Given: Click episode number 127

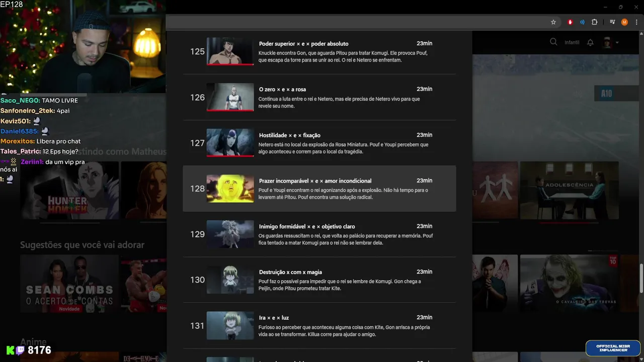Looking at the screenshot, I should pos(197,143).
